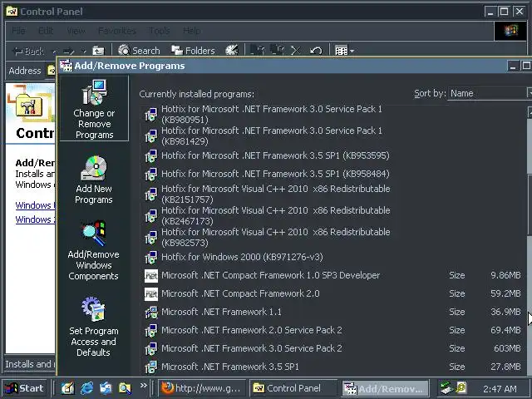The height and width of the screenshot is (399, 532).
Task: Select Change or Remove Programs sidebar icon
Action: point(94,108)
